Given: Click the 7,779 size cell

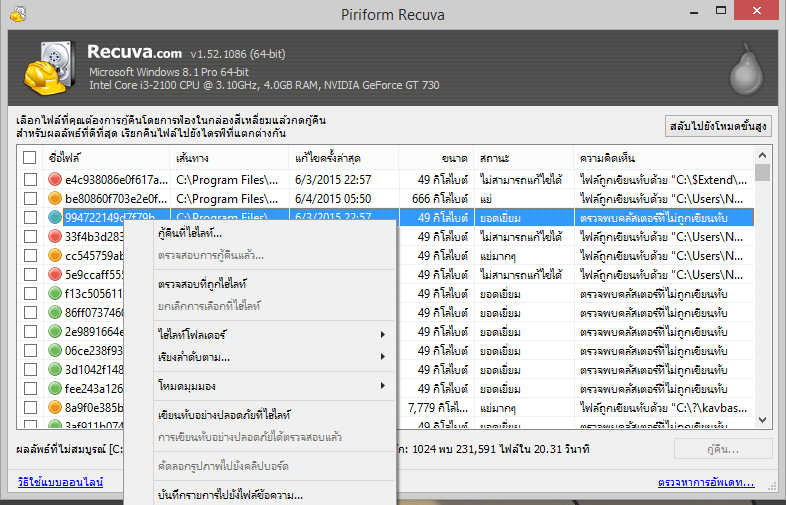Looking at the screenshot, I should click(438, 408).
